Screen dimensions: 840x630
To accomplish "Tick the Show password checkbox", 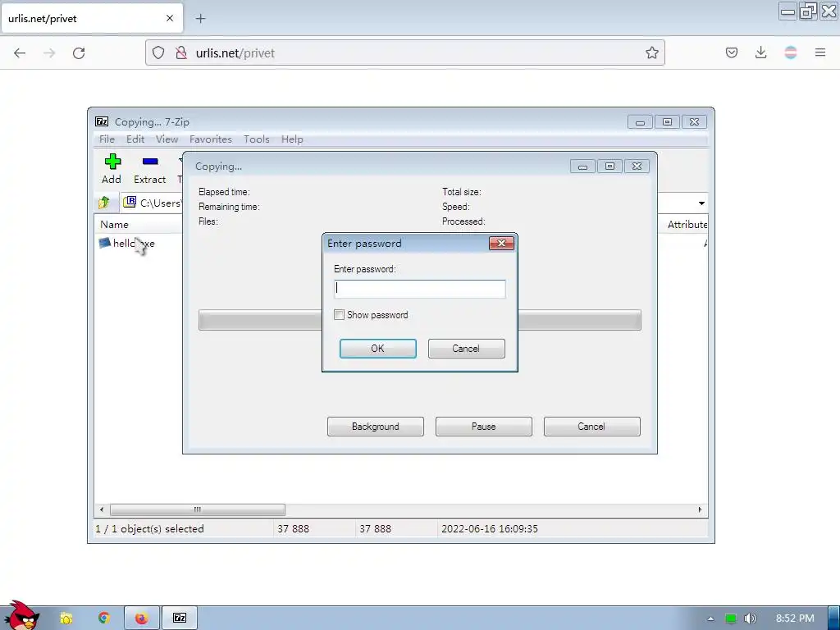I will tap(339, 314).
